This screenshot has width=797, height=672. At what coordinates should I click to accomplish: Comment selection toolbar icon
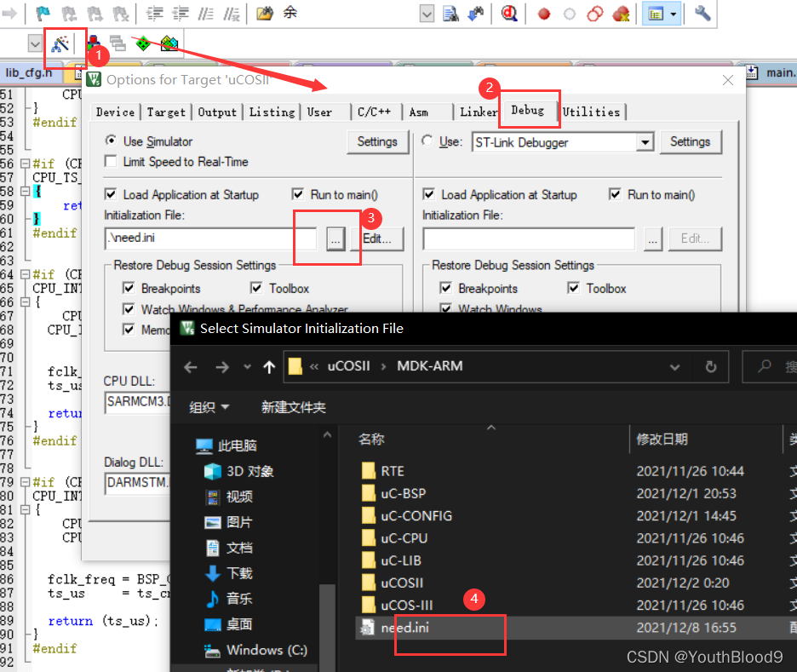pos(205,14)
